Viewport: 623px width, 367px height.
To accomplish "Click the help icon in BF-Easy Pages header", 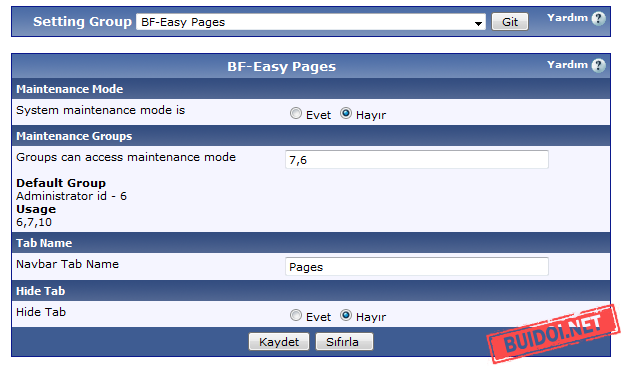I will (x=598, y=65).
